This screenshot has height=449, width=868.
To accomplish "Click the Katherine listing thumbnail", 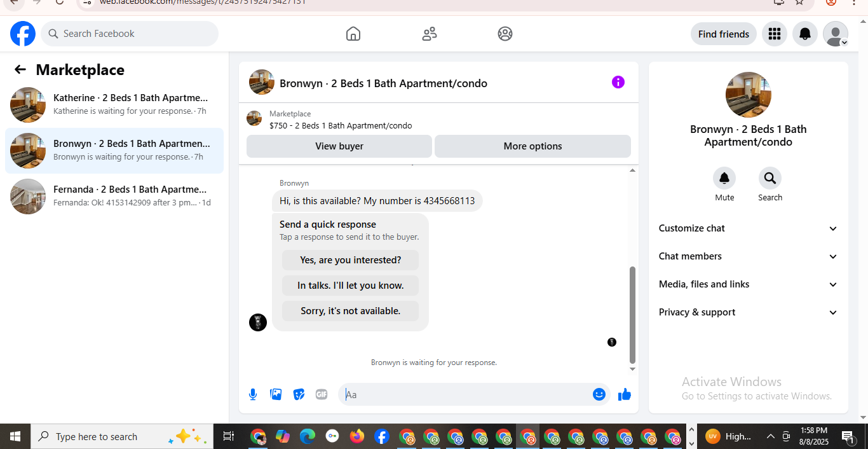I will (x=28, y=105).
